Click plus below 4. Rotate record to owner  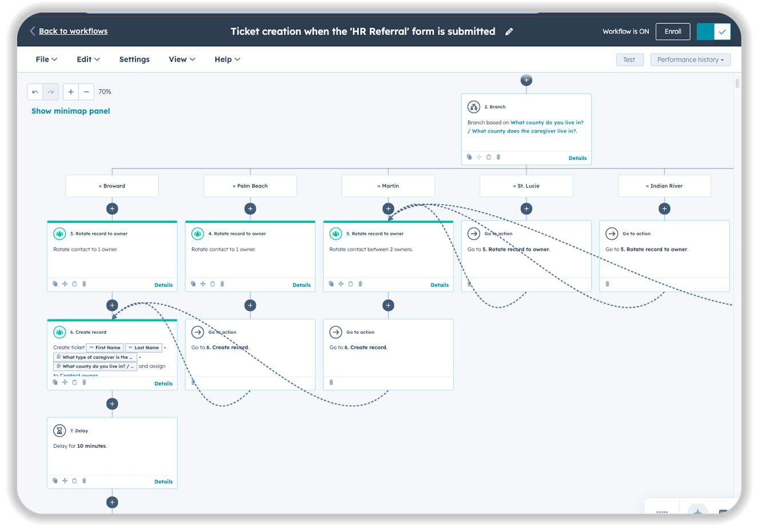point(250,305)
